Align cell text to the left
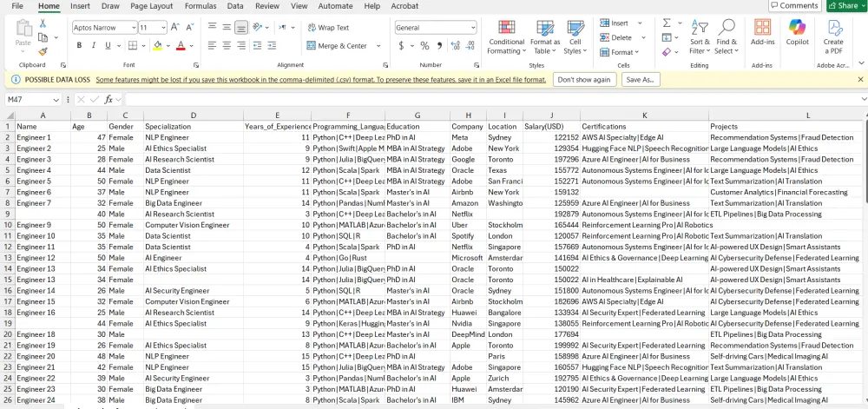Viewport: 868px width, 409px height. pos(212,45)
